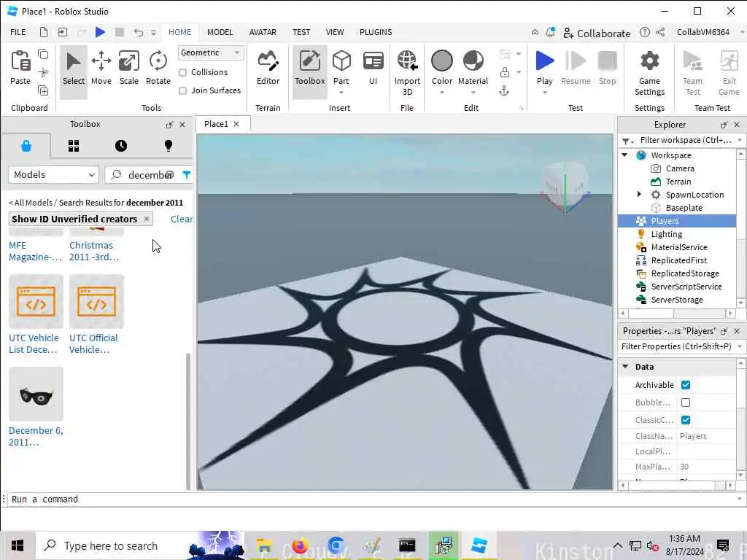
Task: Expand the SpawnLocation node
Action: pyautogui.click(x=639, y=194)
